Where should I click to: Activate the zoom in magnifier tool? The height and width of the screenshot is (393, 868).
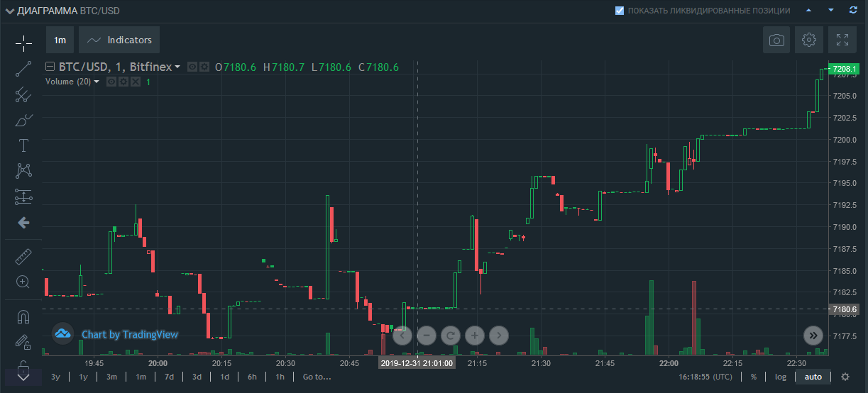(x=23, y=282)
